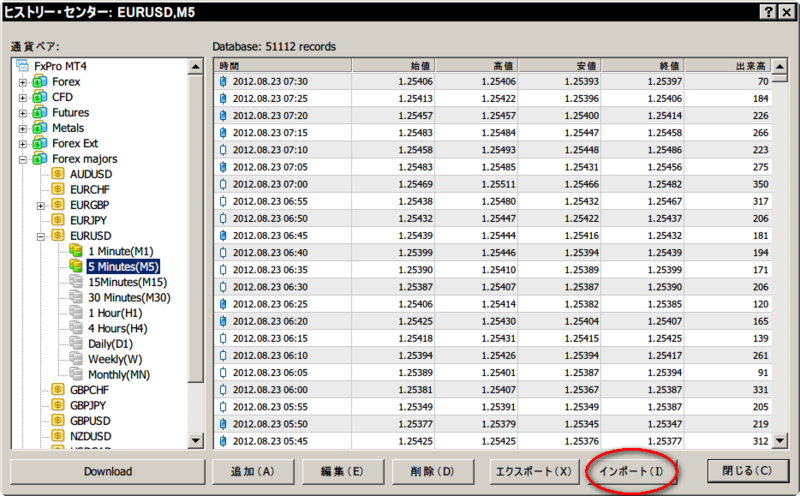
Task: Click the Forex Ext folder icon
Action: coord(40,143)
